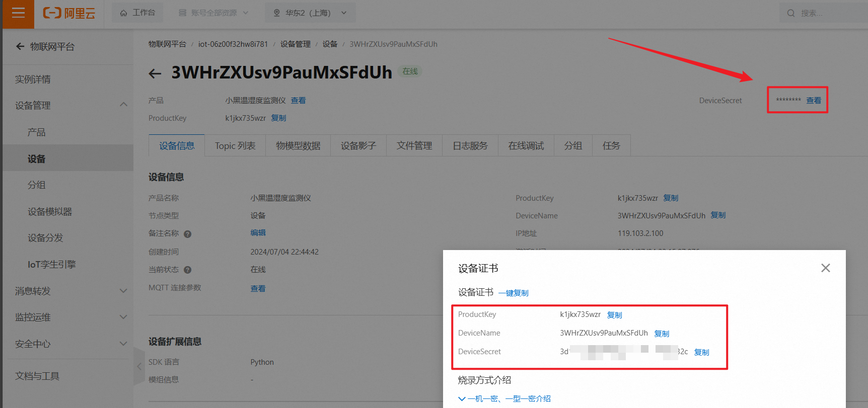
Task: Open 分组 in the sidebar
Action: (x=36, y=185)
